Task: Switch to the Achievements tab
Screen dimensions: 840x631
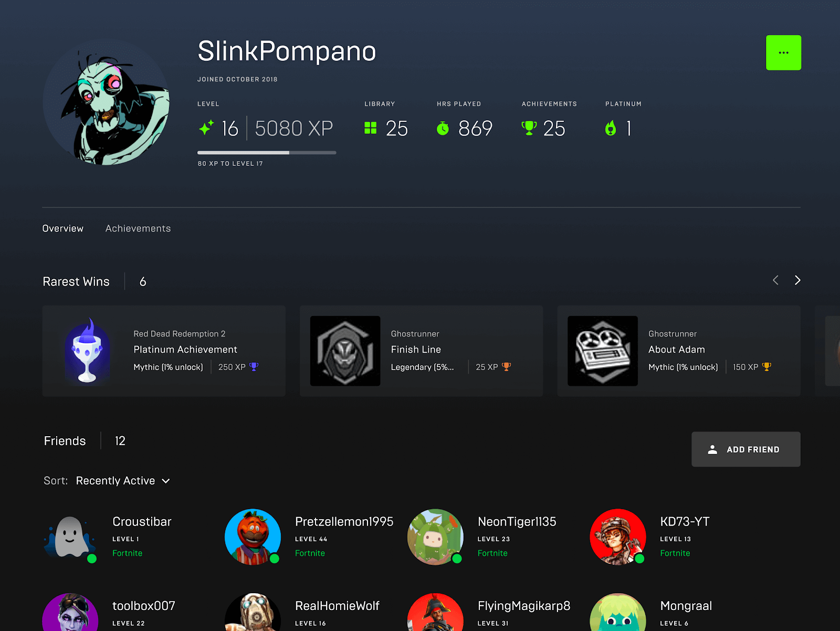Action: pos(138,228)
